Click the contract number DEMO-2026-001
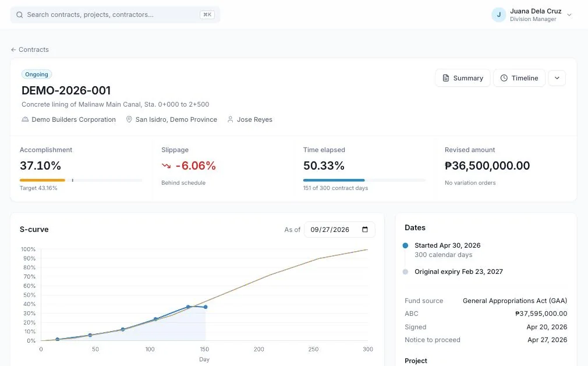This screenshot has width=588, height=366. click(66, 90)
